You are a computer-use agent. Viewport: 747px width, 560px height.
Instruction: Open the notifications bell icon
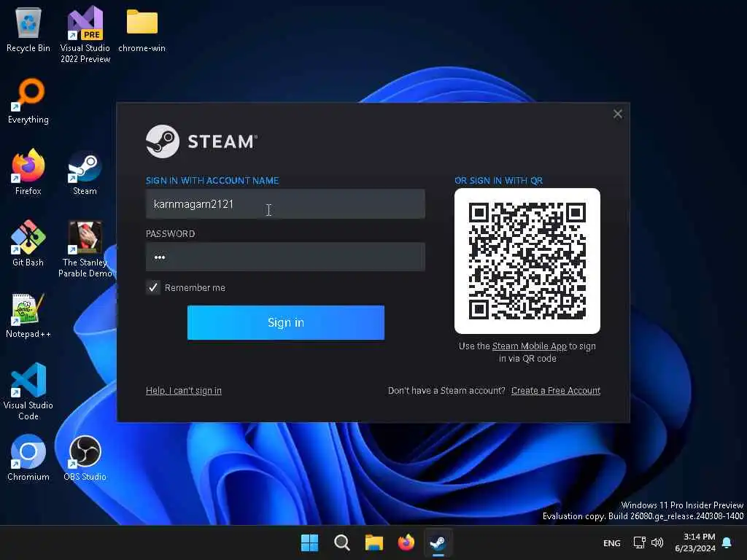[x=727, y=542]
